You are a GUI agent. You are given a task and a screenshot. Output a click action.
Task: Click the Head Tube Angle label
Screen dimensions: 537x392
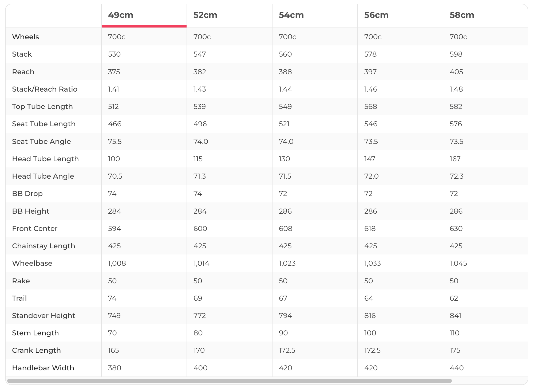43,176
